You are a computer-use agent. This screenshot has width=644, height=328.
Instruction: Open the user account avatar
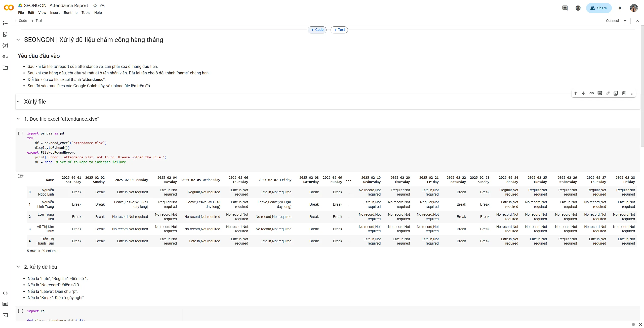(x=634, y=8)
